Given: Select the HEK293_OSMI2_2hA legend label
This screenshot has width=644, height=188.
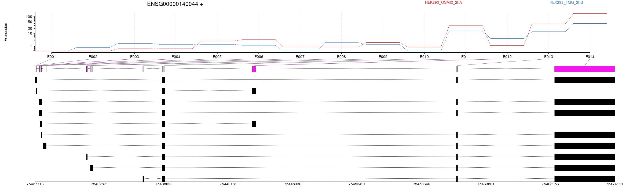Looking at the screenshot, I should pyautogui.click(x=443, y=2).
